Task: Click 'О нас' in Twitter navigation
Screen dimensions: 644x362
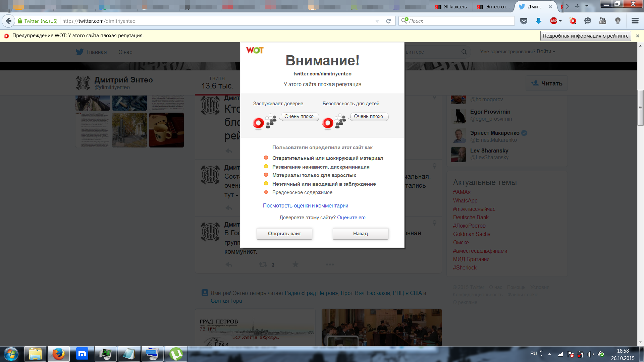Action: coord(125,52)
